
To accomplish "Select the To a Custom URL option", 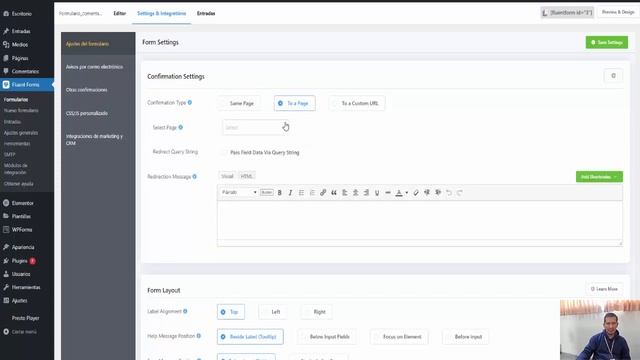I will pyautogui.click(x=357, y=103).
